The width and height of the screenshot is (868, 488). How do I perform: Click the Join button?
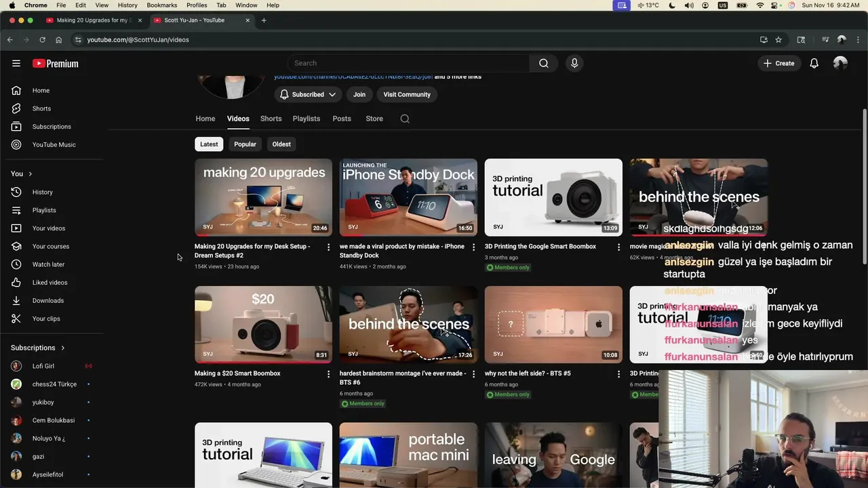tap(359, 95)
